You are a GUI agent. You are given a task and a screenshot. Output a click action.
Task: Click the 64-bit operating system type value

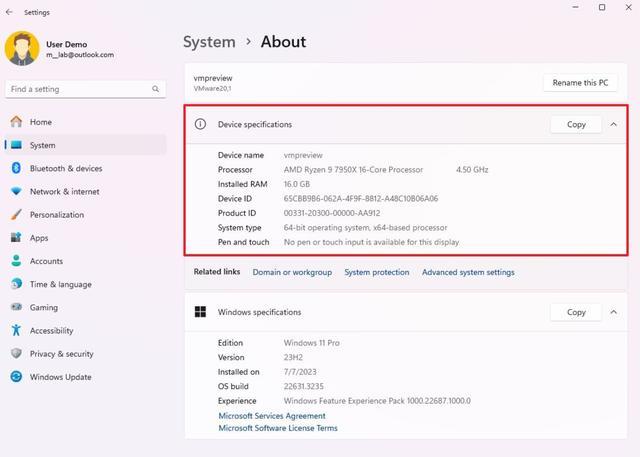[x=365, y=228]
